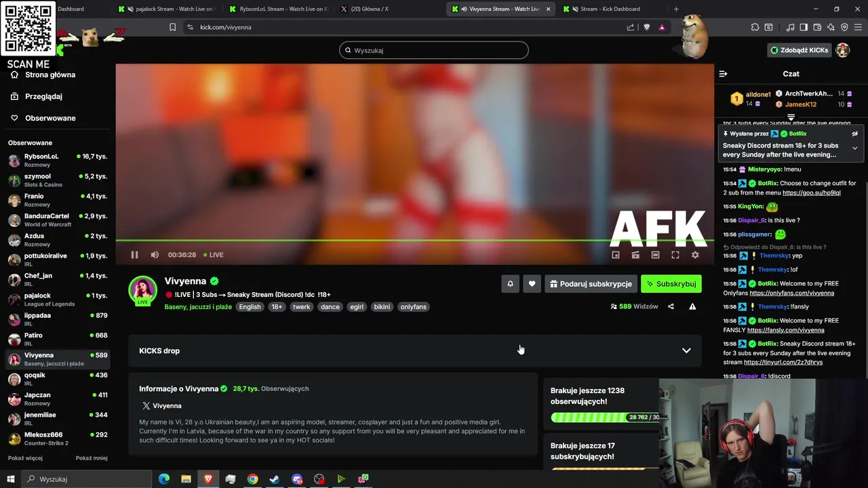This screenshot has height=488, width=868.
Task: Switch to pajalock Stream browser tab
Action: pyautogui.click(x=167, y=9)
